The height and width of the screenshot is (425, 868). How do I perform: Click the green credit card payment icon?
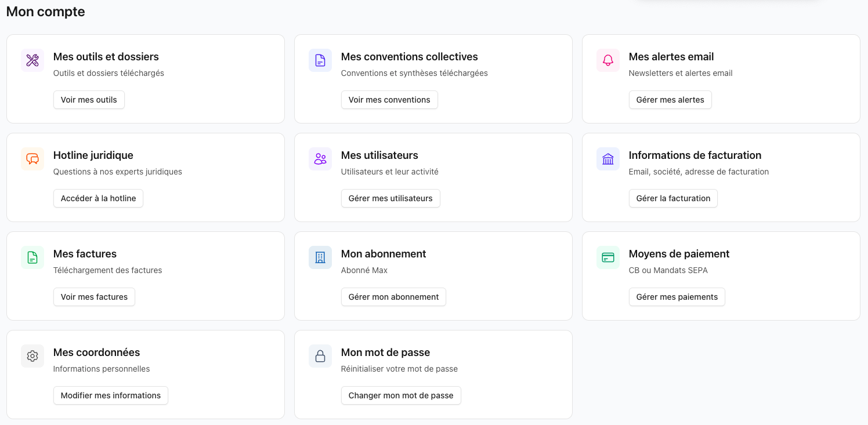click(x=608, y=257)
